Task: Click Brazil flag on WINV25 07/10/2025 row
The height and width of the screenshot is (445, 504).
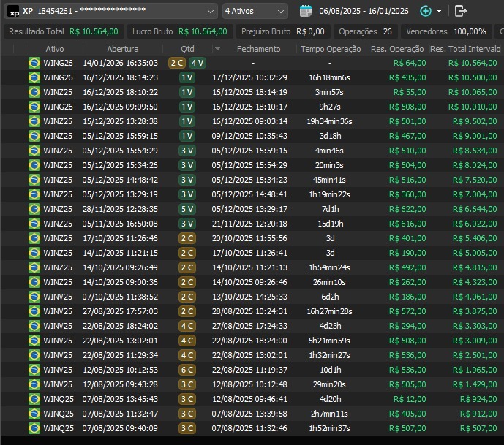Action: (x=34, y=297)
